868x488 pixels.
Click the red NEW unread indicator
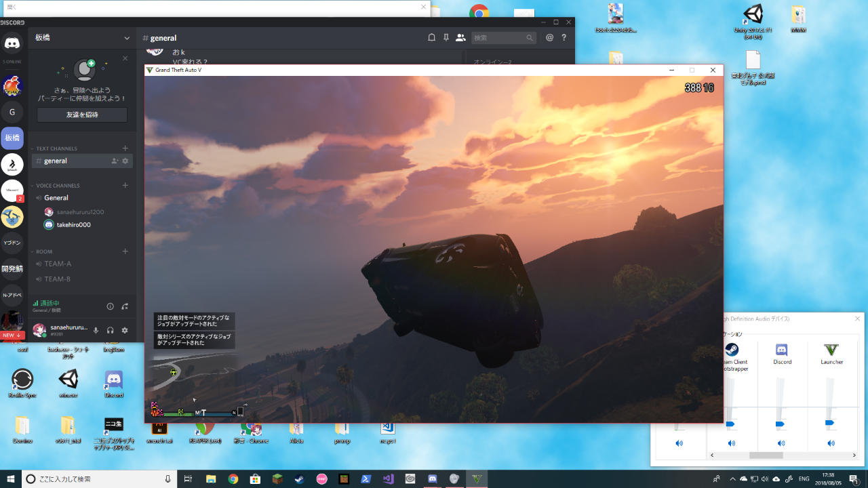pyautogui.click(x=12, y=335)
